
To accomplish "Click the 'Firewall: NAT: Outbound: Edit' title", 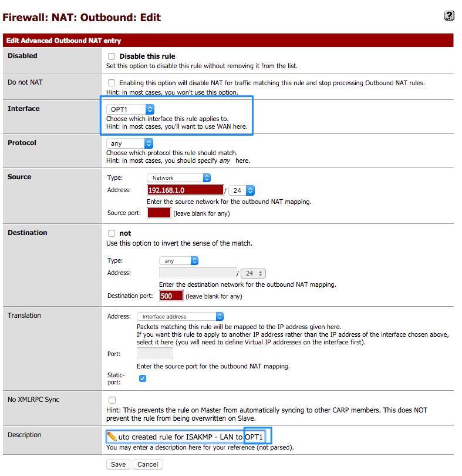I will tap(82, 17).
